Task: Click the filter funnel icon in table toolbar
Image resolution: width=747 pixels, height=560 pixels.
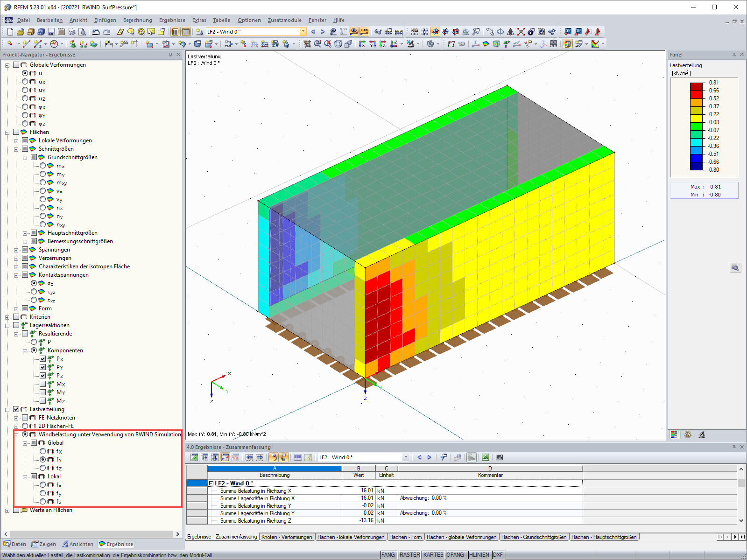Action: (444, 457)
